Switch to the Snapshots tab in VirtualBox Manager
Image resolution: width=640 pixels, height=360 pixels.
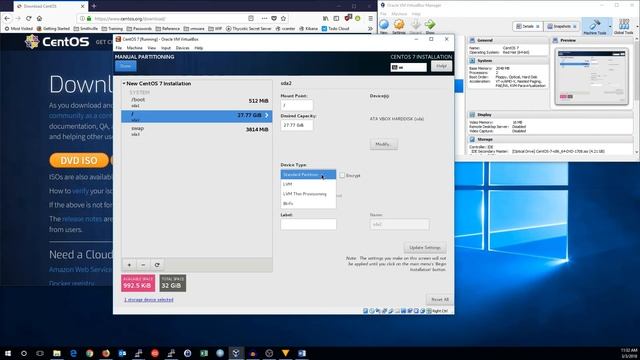coord(562,26)
